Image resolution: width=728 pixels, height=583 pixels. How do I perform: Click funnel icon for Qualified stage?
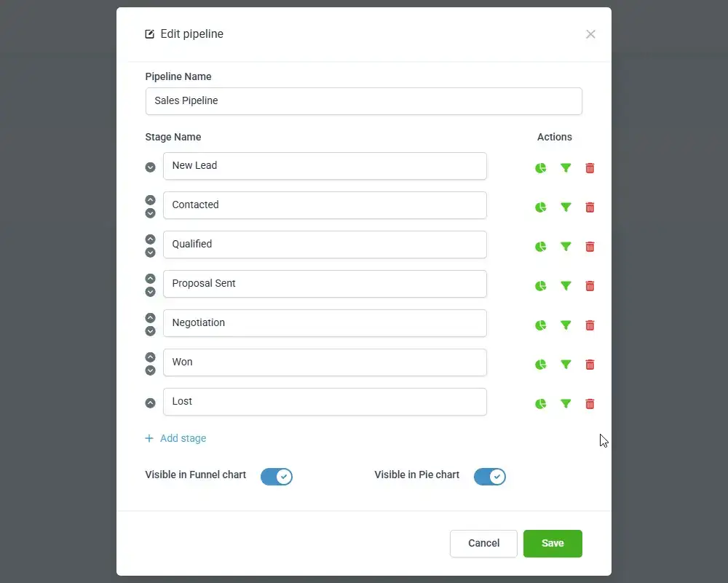(x=566, y=247)
